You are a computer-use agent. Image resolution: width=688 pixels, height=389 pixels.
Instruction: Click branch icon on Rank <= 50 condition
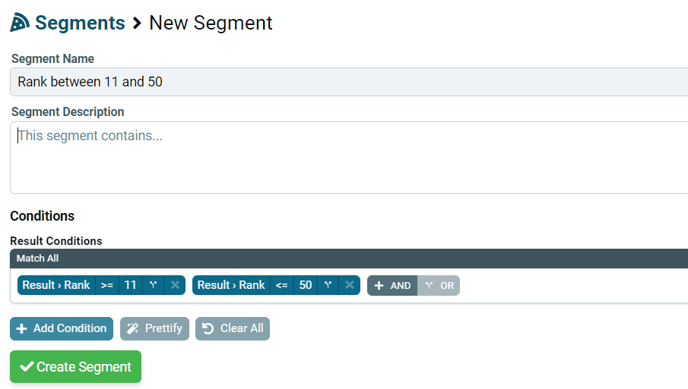point(328,285)
